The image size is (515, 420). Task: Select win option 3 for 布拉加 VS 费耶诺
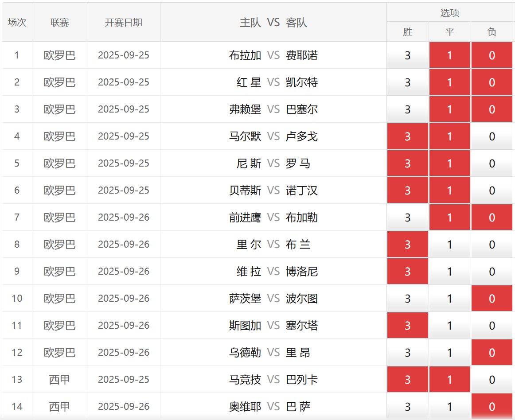point(407,55)
